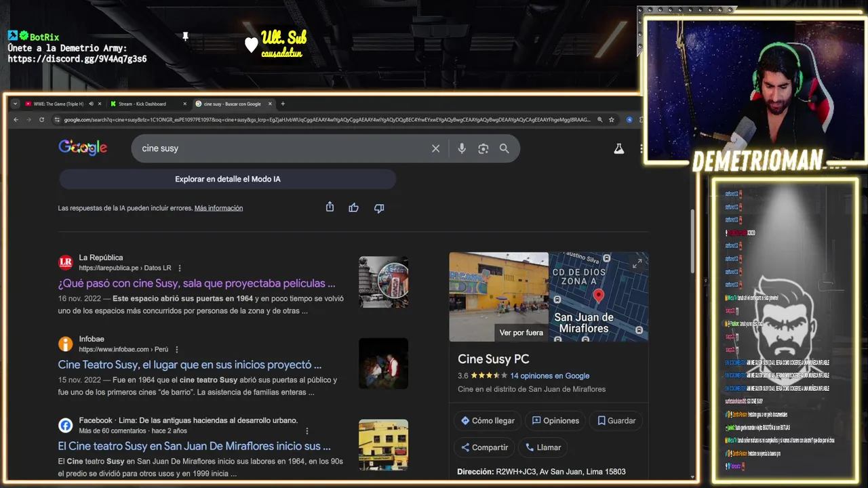Bookmark this page with star icon
This screenshot has width=868, height=488.
pyautogui.click(x=611, y=120)
